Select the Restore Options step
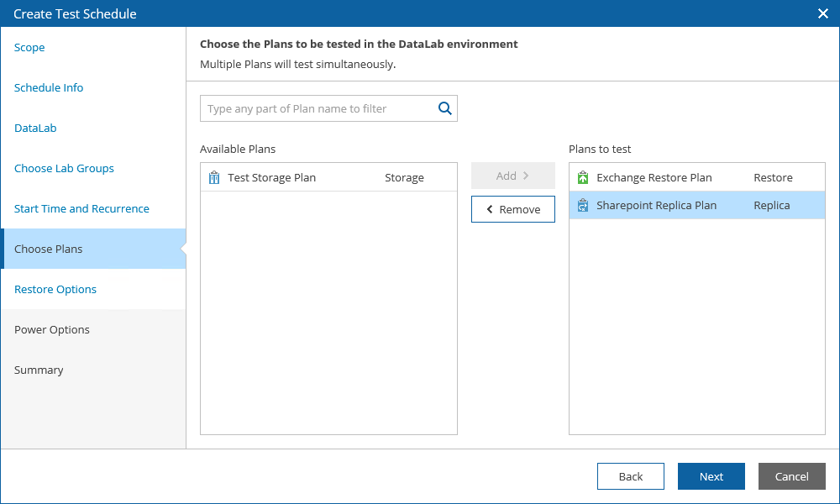 pos(55,290)
